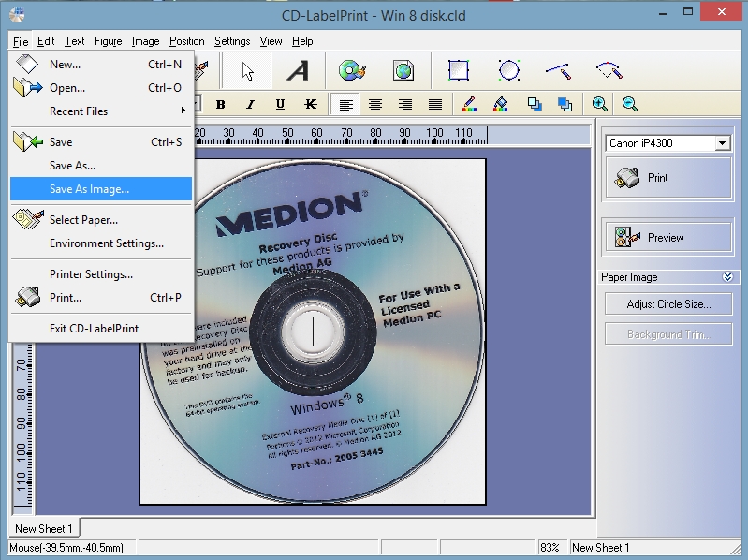
Task: Choose Save from File menu
Action: pos(101,142)
